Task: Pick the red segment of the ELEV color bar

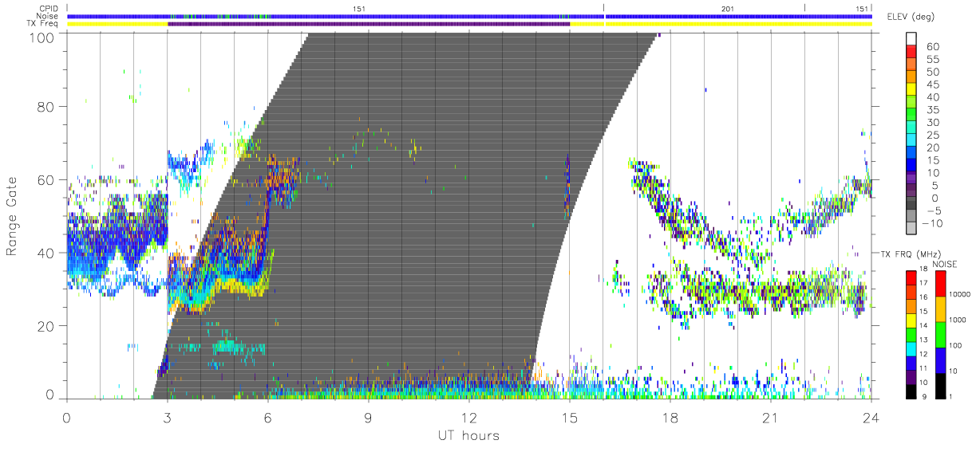Action: click(x=912, y=53)
